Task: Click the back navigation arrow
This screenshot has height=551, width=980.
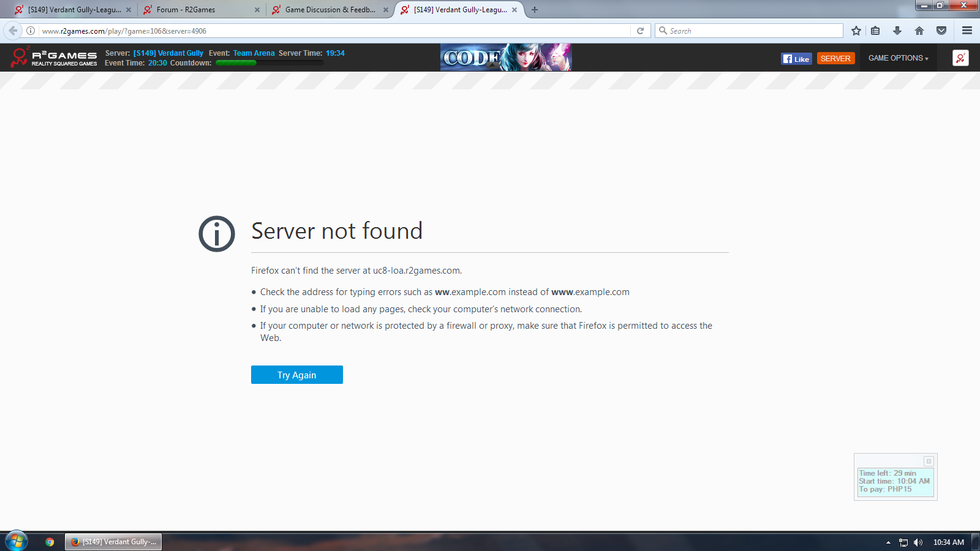Action: coord(13,31)
